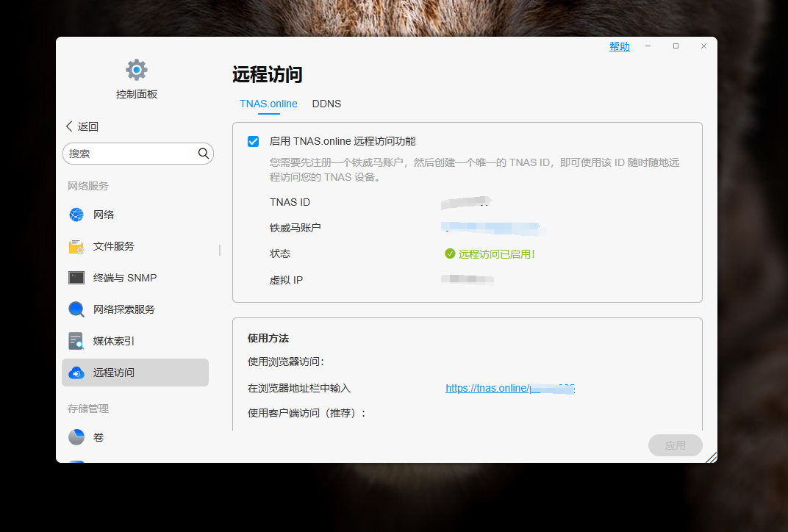Maximize the Control Panel window
788x532 pixels.
pyautogui.click(x=676, y=46)
